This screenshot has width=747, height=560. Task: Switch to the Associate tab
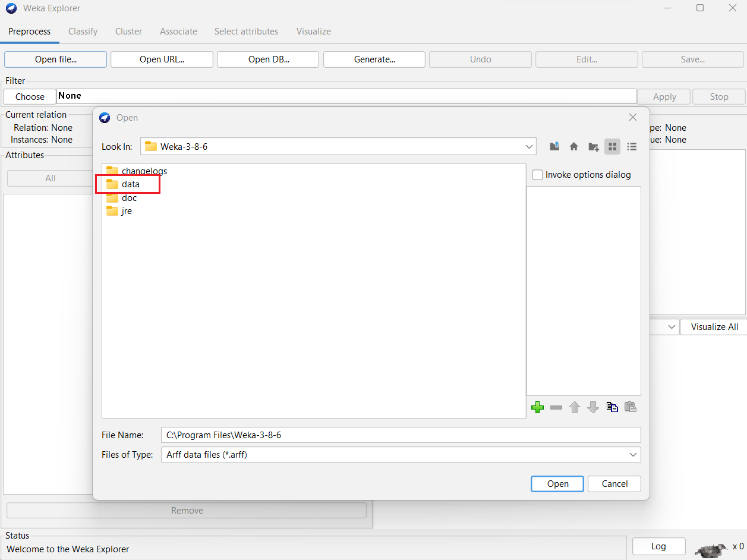(x=178, y=32)
